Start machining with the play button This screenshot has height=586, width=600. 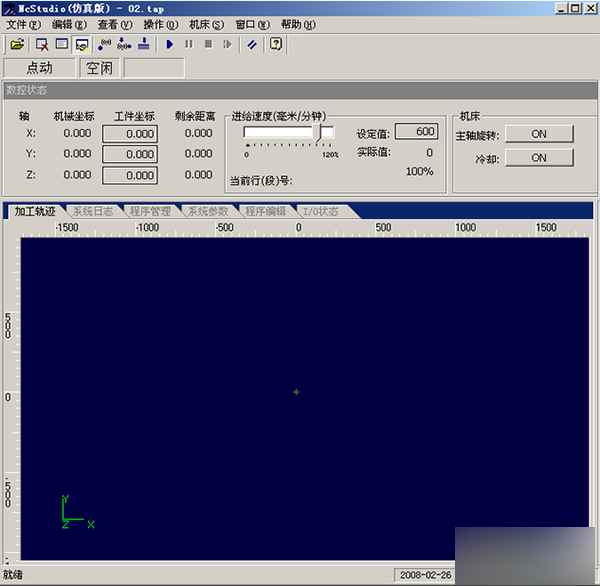[x=170, y=44]
